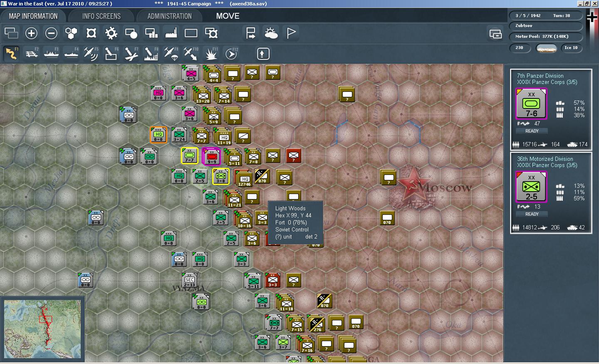Viewport: 599px width, 364px height.
Task: Open the ADMINISTRATION tab
Action: point(169,16)
